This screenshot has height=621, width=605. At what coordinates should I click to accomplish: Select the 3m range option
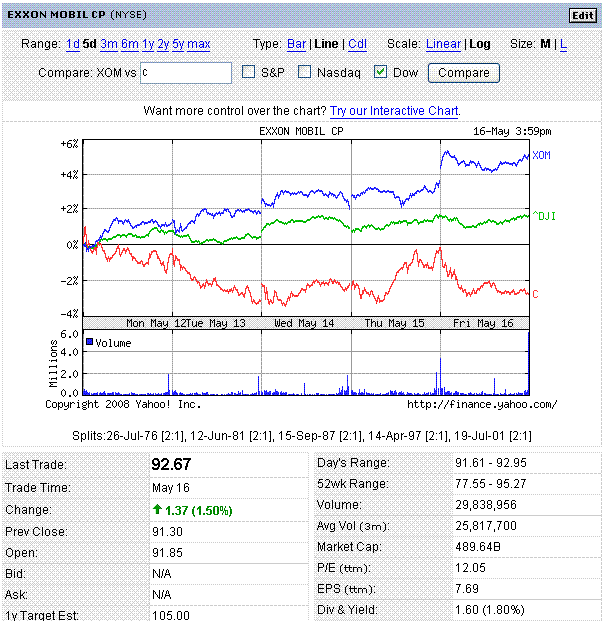[x=108, y=44]
